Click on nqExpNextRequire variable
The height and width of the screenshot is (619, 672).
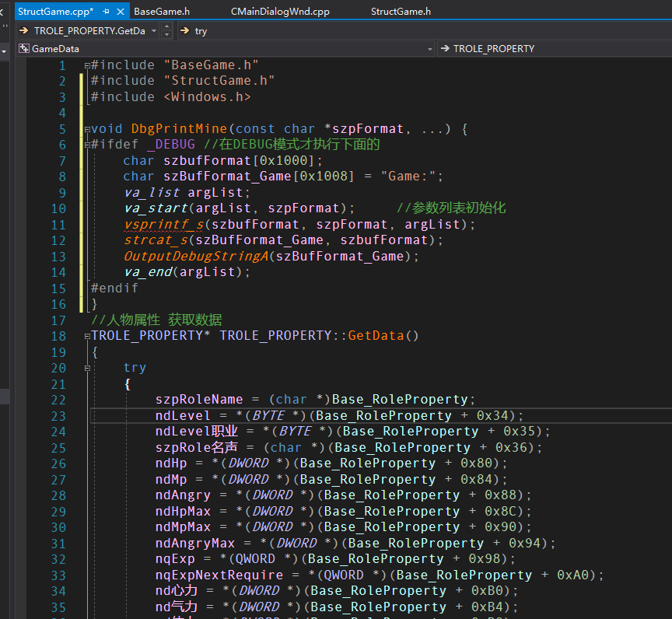point(219,575)
